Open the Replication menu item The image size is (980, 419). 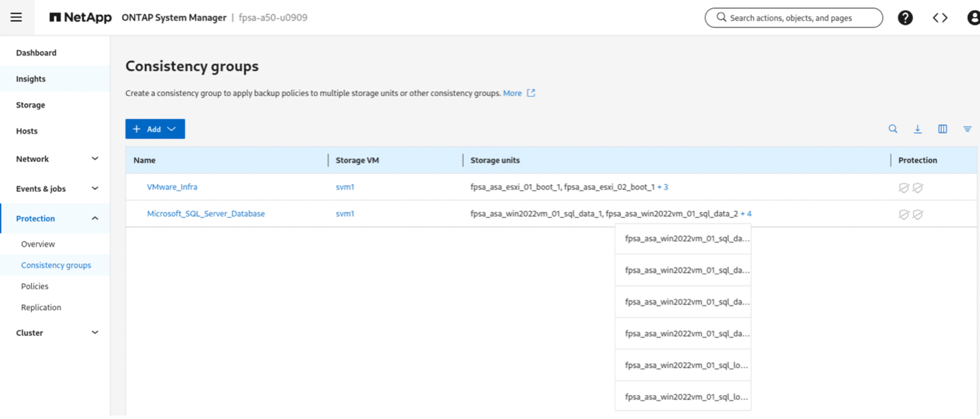point(41,307)
